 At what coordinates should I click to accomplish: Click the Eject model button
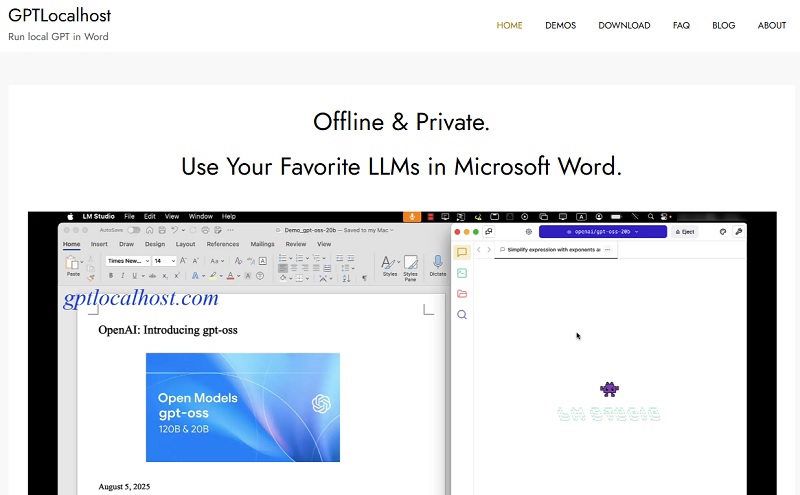point(685,231)
